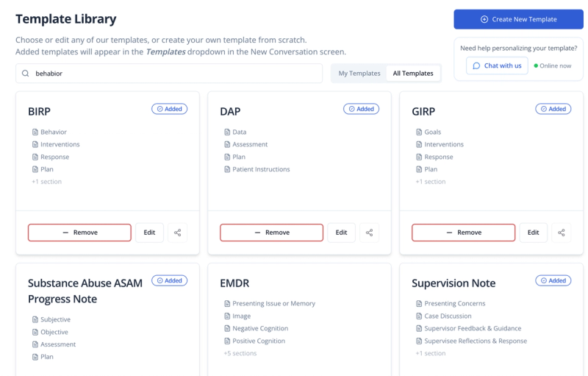The height and width of the screenshot is (376, 588).
Task: Click the share icon on GIRP card
Action: click(562, 233)
